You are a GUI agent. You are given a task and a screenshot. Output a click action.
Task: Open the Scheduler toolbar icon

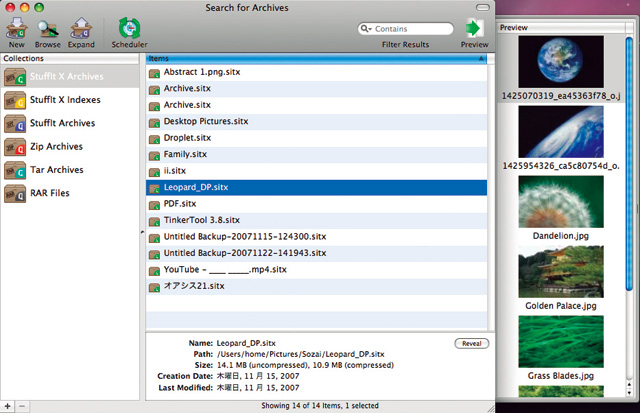click(x=129, y=28)
